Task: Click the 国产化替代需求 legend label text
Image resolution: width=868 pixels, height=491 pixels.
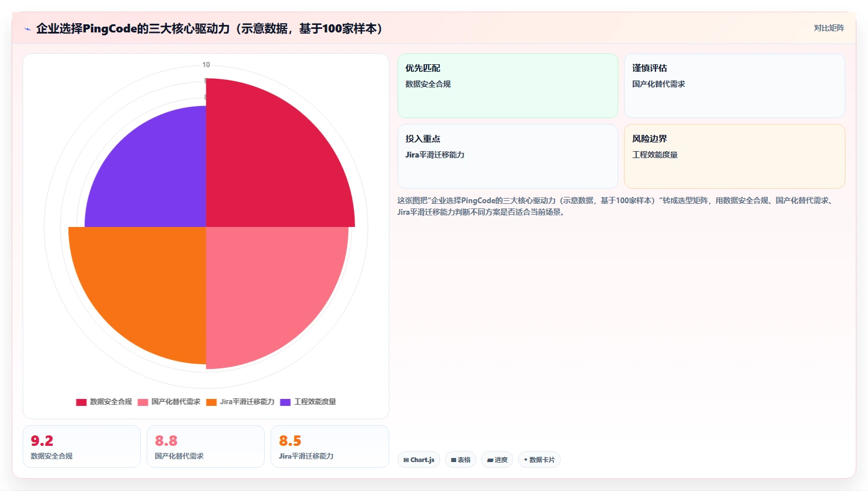Action: click(176, 402)
